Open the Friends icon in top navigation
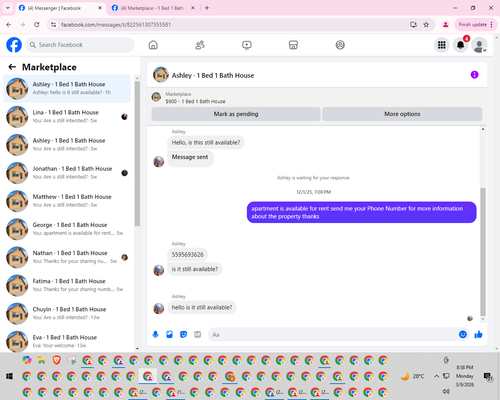Viewport: 500px width, 400px height. tap(200, 45)
